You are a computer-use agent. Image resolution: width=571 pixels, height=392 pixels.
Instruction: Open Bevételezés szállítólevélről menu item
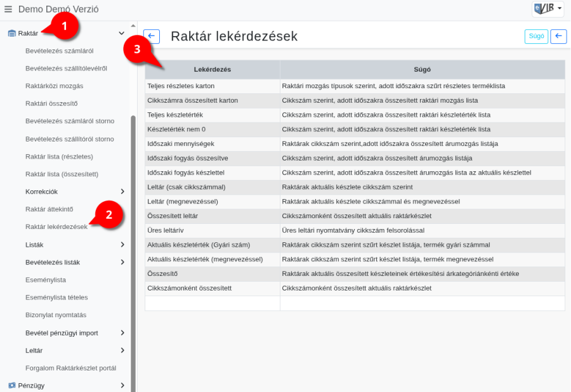tap(66, 69)
